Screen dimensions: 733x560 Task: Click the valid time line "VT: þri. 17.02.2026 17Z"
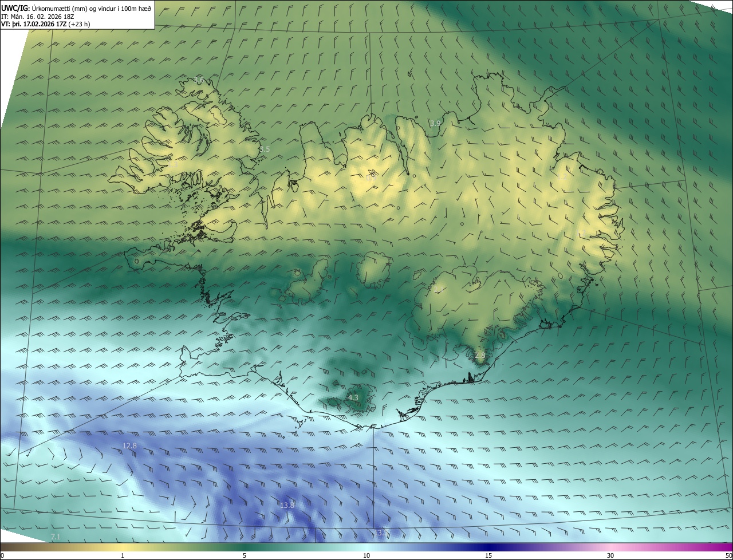[x=34, y=24]
